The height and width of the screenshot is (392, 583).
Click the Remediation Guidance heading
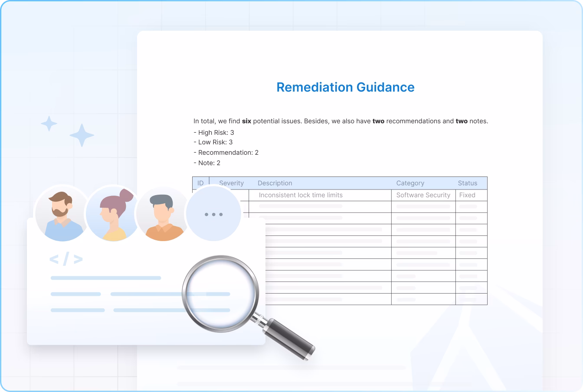tap(345, 87)
